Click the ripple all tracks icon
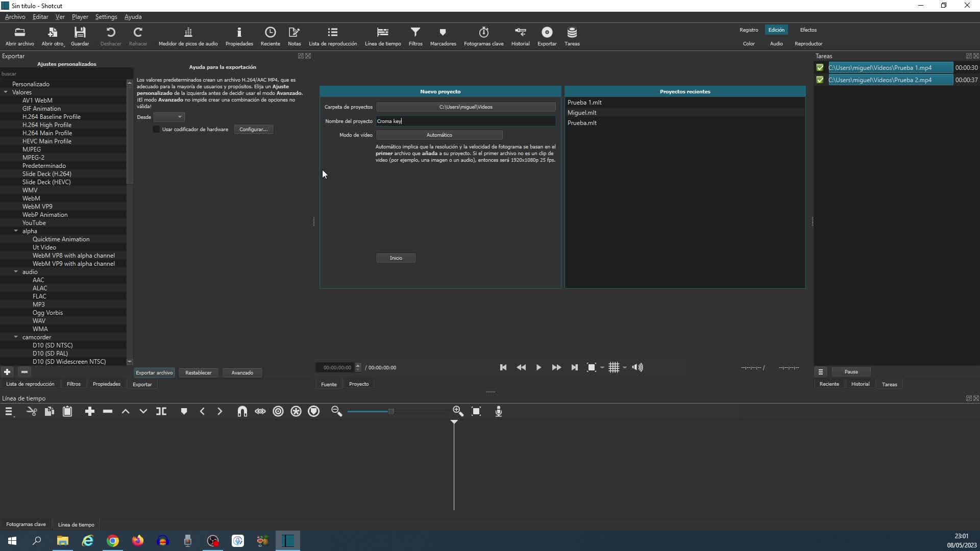The image size is (980, 551). (296, 412)
